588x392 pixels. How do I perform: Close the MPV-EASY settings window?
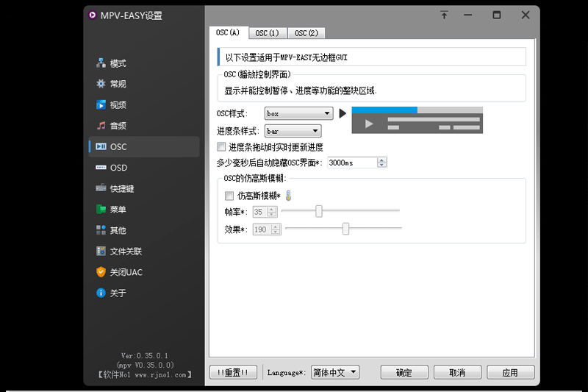(x=526, y=15)
